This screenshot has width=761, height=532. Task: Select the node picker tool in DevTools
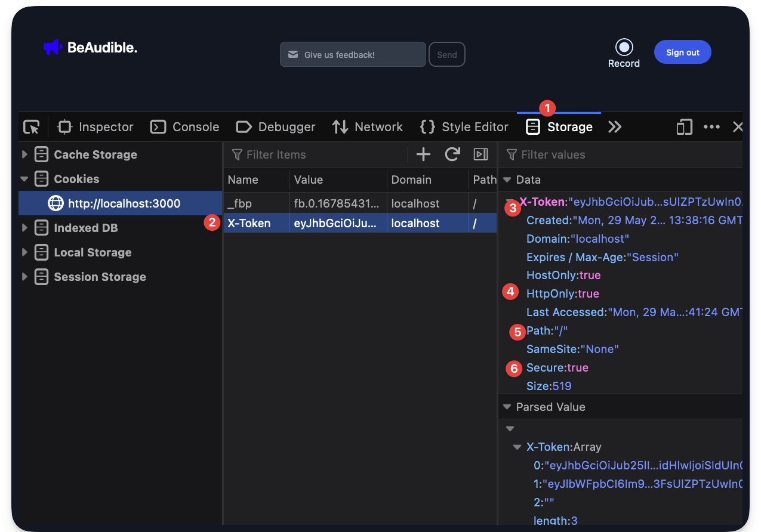pyautogui.click(x=31, y=126)
